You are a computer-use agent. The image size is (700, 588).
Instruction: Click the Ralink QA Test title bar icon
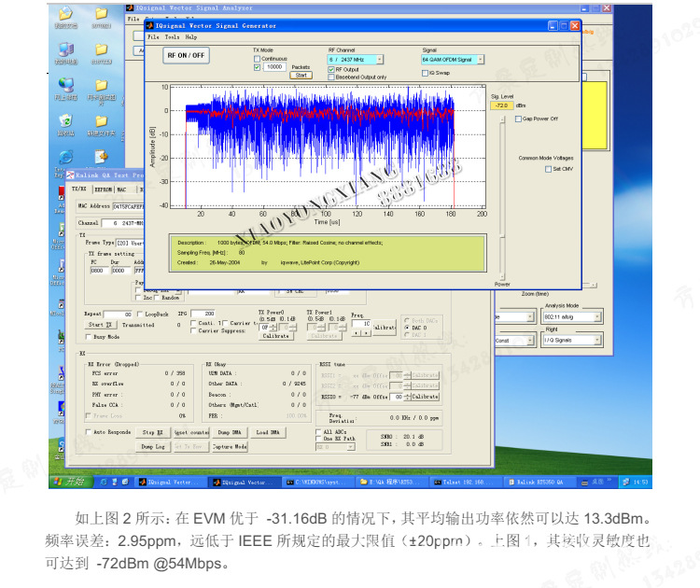click(70, 175)
